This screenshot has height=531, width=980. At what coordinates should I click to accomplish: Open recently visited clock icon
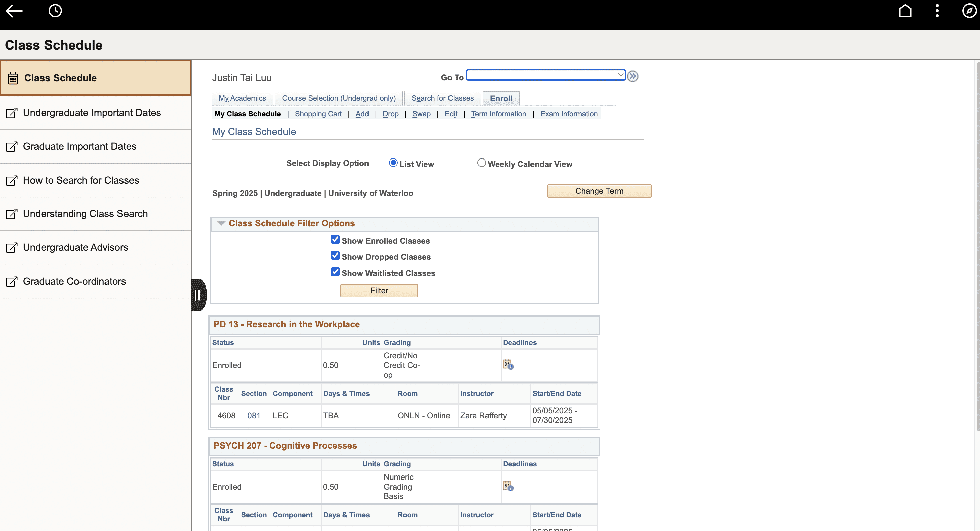pos(55,11)
